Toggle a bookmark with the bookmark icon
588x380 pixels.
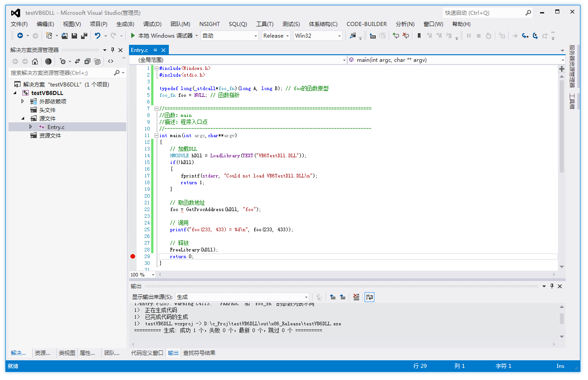coord(419,35)
